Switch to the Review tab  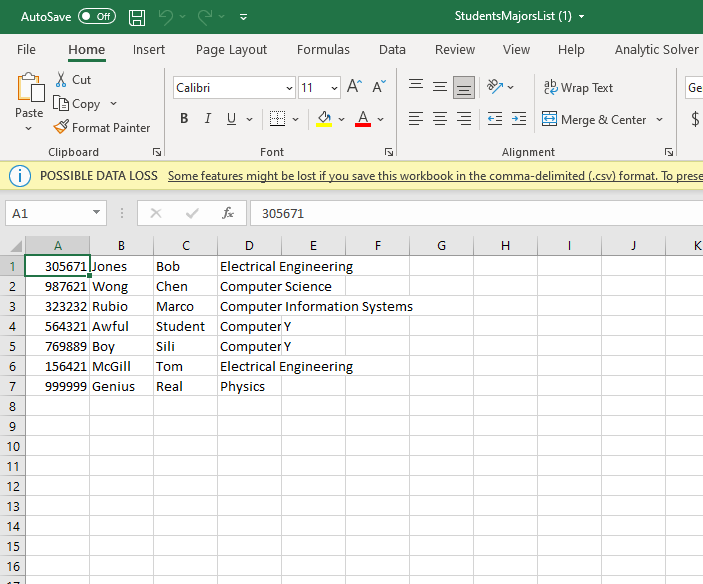(x=455, y=49)
